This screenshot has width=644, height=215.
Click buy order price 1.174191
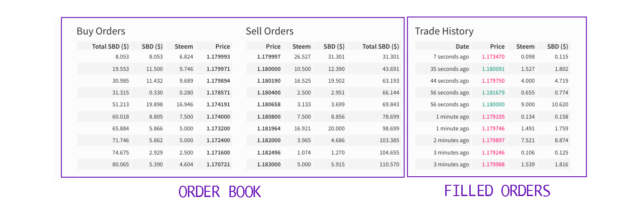pyautogui.click(x=218, y=104)
